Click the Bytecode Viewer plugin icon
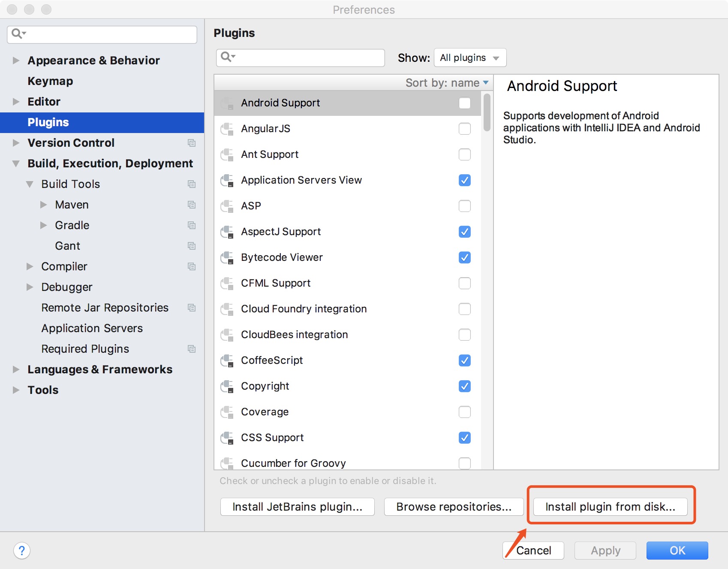728x569 pixels. tap(227, 257)
